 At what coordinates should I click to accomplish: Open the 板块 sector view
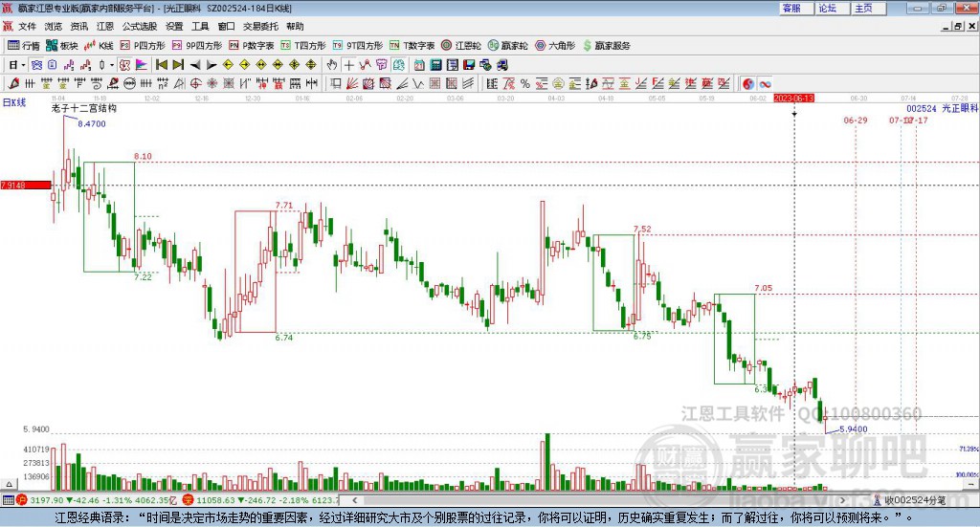pyautogui.click(x=62, y=46)
